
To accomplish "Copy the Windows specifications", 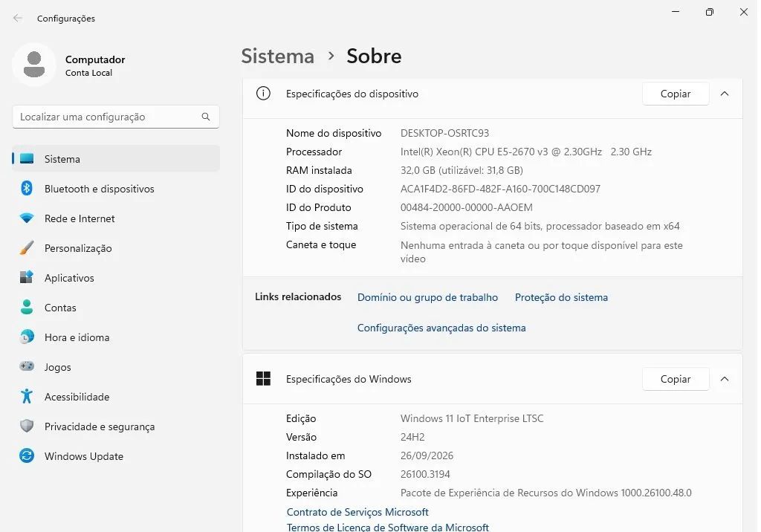I will [676, 379].
